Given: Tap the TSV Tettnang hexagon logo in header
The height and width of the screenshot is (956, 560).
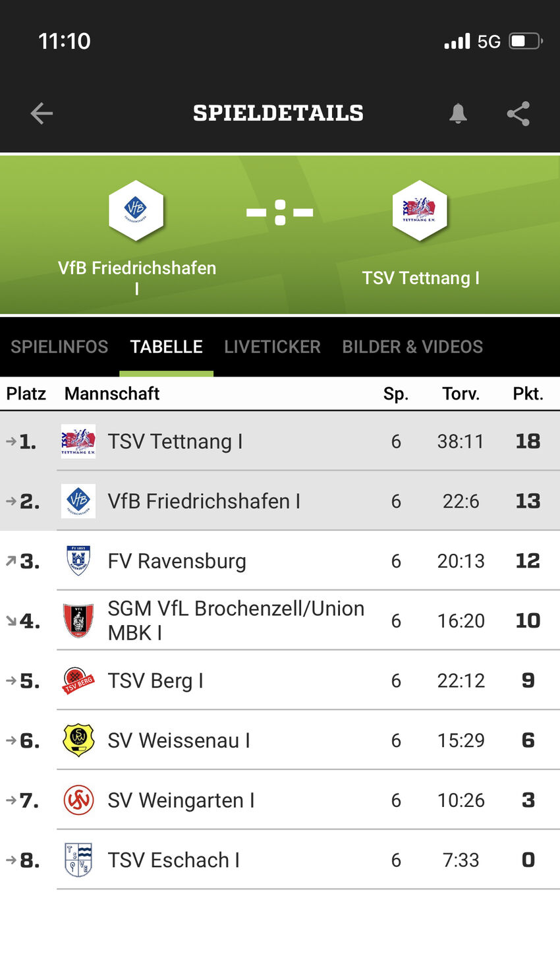Looking at the screenshot, I should (x=420, y=210).
